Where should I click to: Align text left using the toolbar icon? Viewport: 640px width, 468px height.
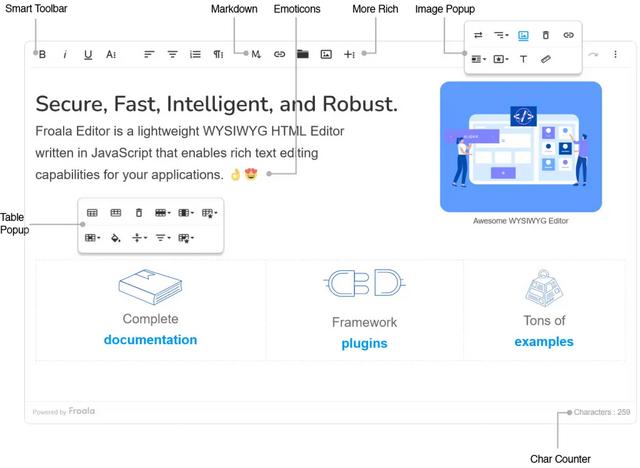point(149,54)
